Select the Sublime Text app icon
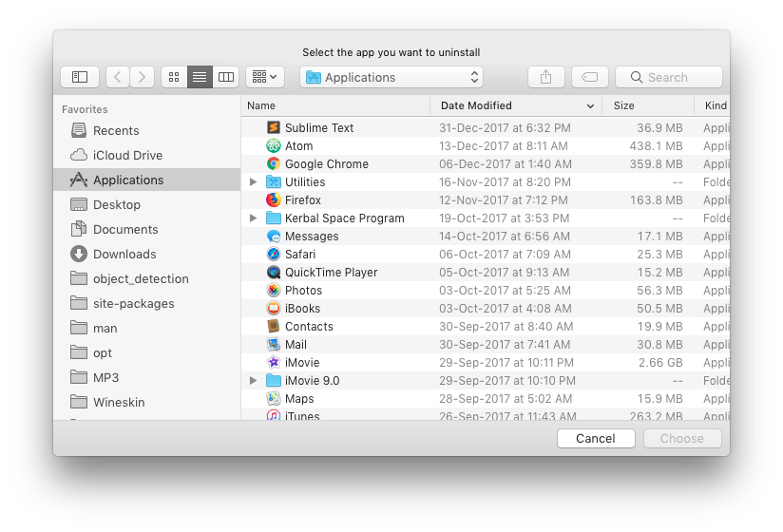783x532 pixels. (x=273, y=127)
